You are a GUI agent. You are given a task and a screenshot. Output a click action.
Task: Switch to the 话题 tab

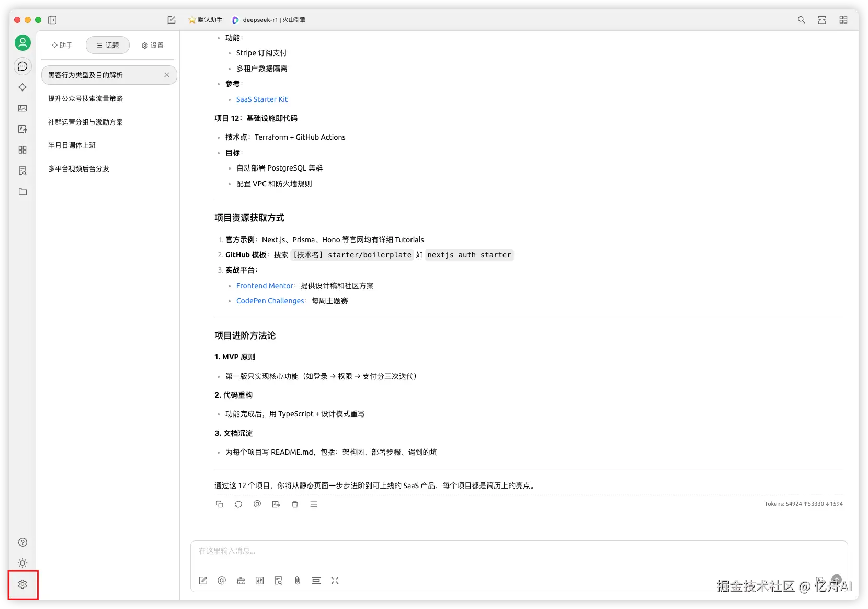[x=108, y=46]
